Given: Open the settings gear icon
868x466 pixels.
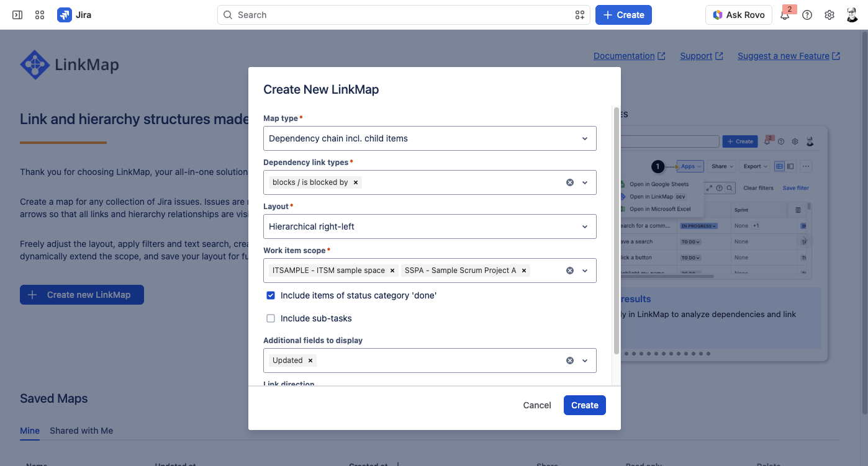Looking at the screenshot, I should [x=830, y=15].
